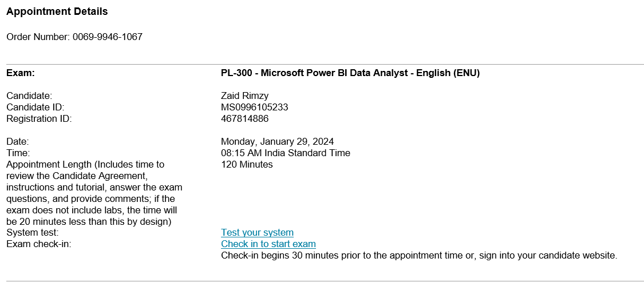Open the Test your system link
Image resolution: width=644 pixels, height=290 pixels.
click(257, 233)
